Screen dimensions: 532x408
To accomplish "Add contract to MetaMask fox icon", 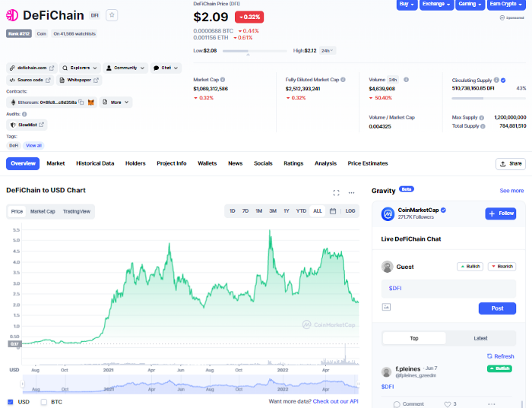I will pos(91,102).
